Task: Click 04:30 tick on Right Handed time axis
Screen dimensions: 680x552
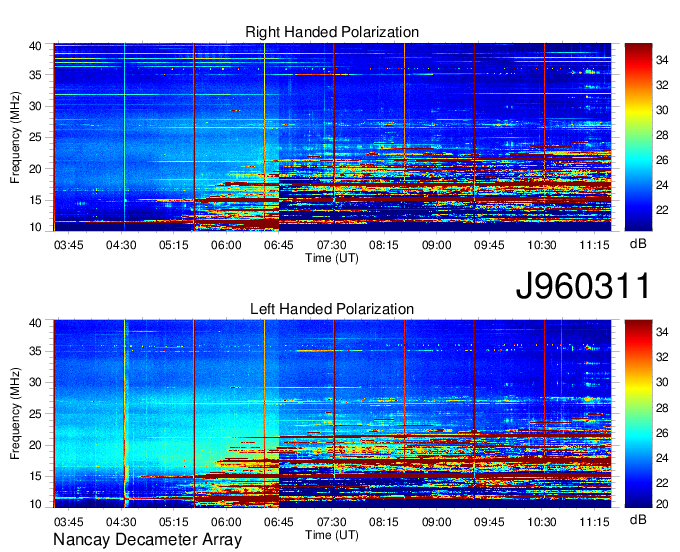Action: [x=121, y=245]
